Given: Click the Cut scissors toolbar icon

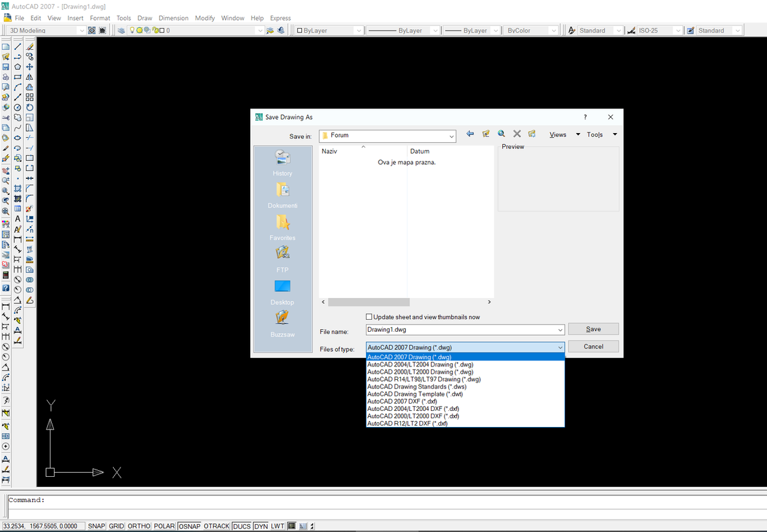Looking at the screenshot, I should 5,117.
